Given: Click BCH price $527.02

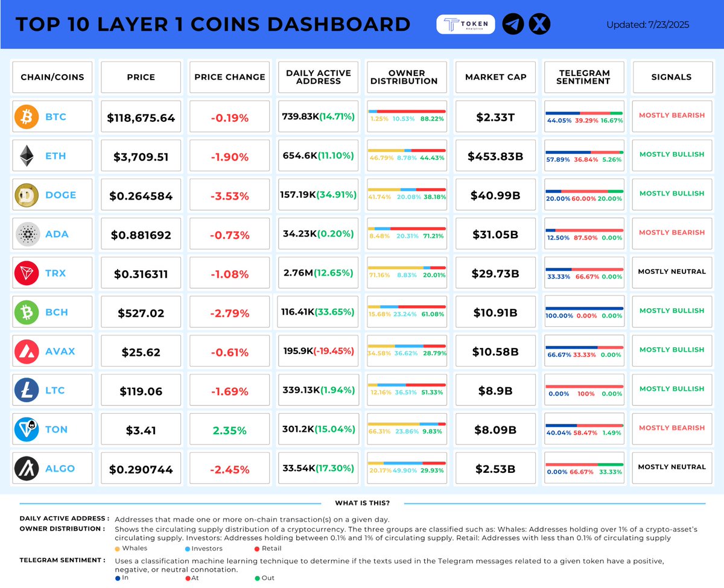Looking at the screenshot, I should pyautogui.click(x=141, y=313).
